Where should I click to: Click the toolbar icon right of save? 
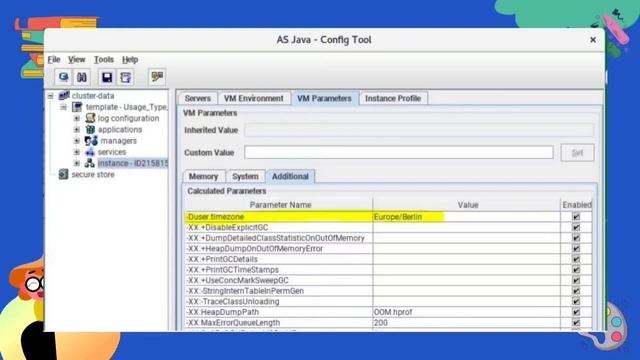[126, 77]
